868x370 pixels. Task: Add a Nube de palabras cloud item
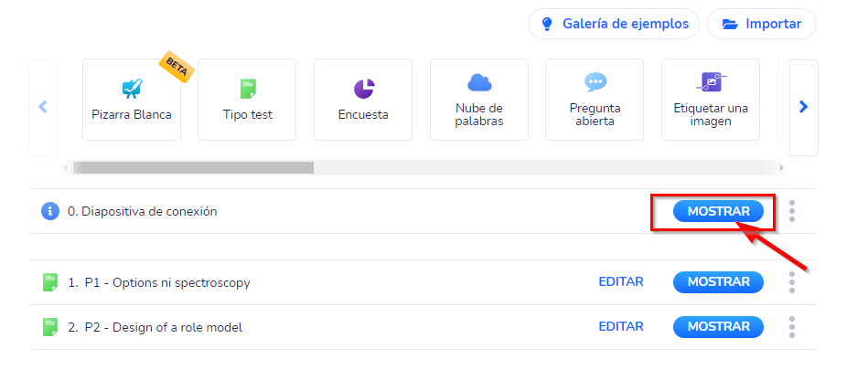click(479, 100)
